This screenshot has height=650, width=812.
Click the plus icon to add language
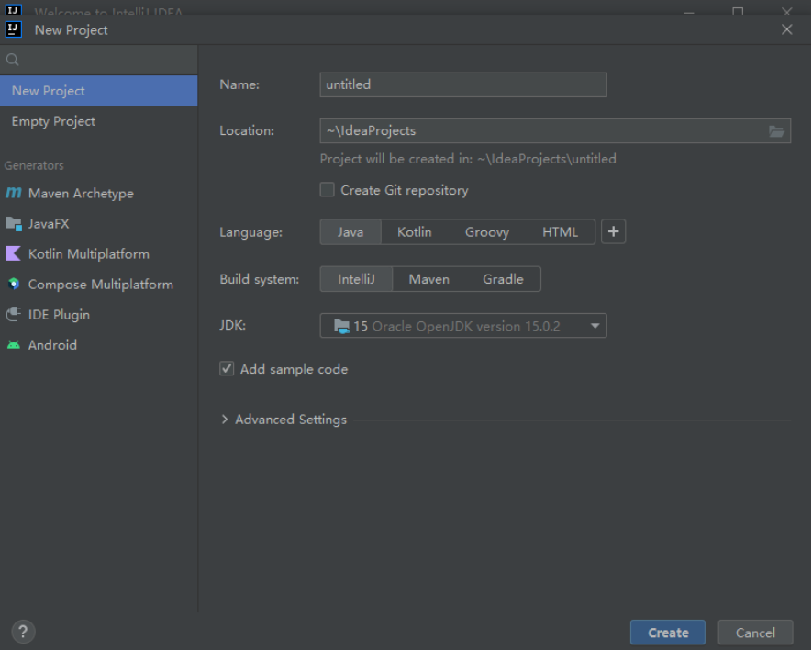[x=613, y=231]
